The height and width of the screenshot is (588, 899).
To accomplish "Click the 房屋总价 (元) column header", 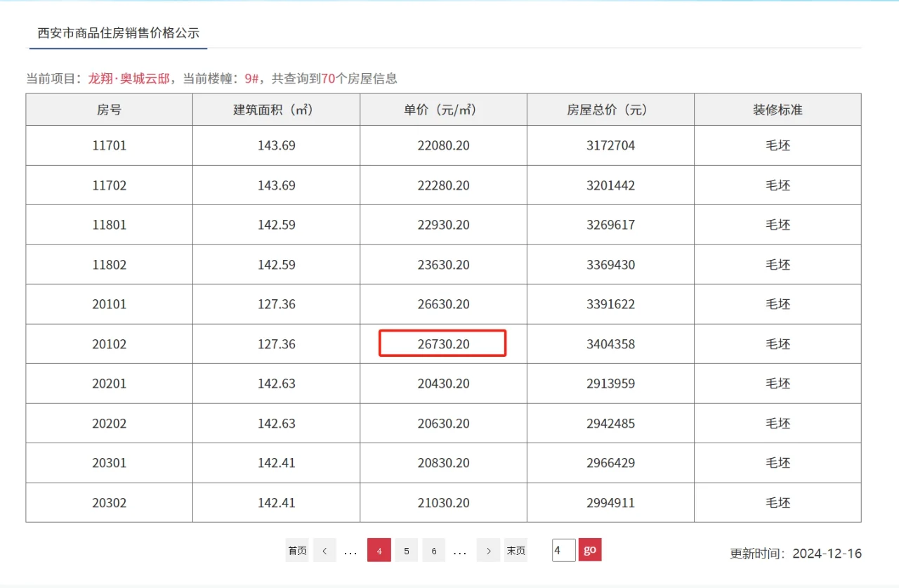I will (610, 110).
